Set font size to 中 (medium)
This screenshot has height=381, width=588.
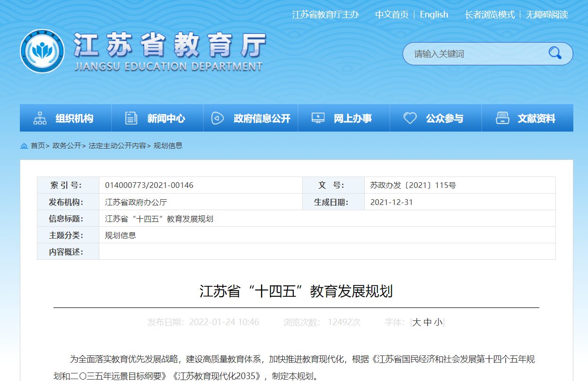click(x=428, y=322)
